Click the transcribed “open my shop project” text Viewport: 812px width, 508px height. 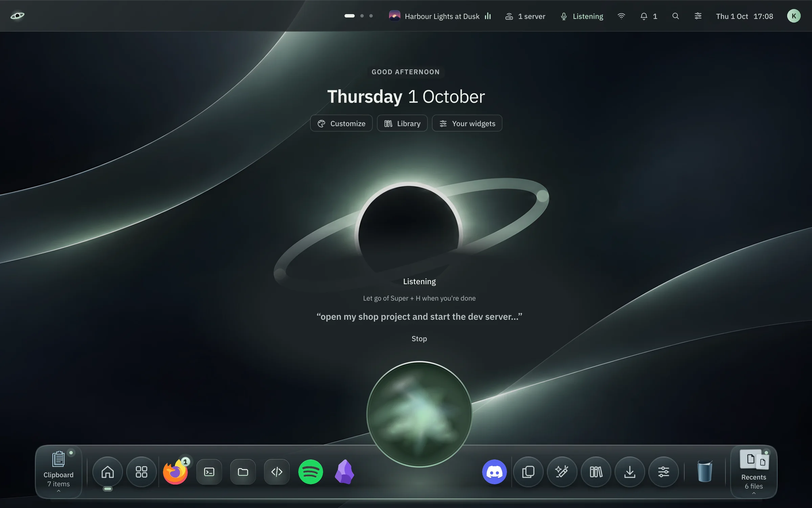coord(419,317)
